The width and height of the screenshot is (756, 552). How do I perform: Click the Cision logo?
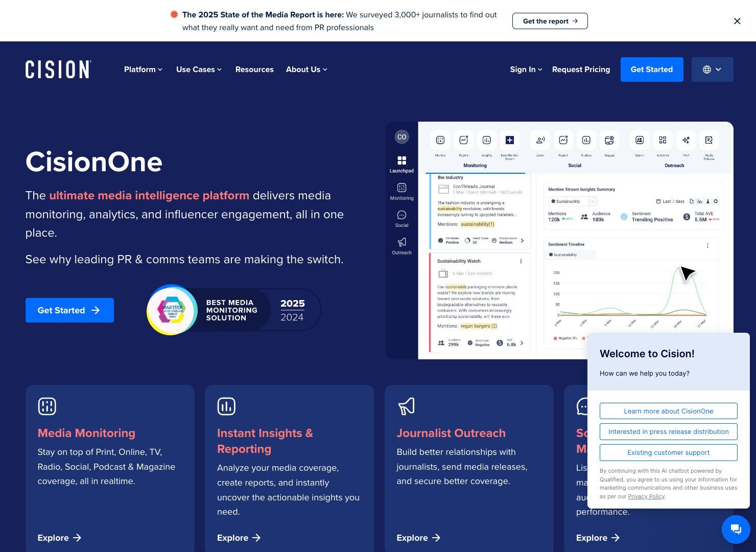[x=58, y=70]
